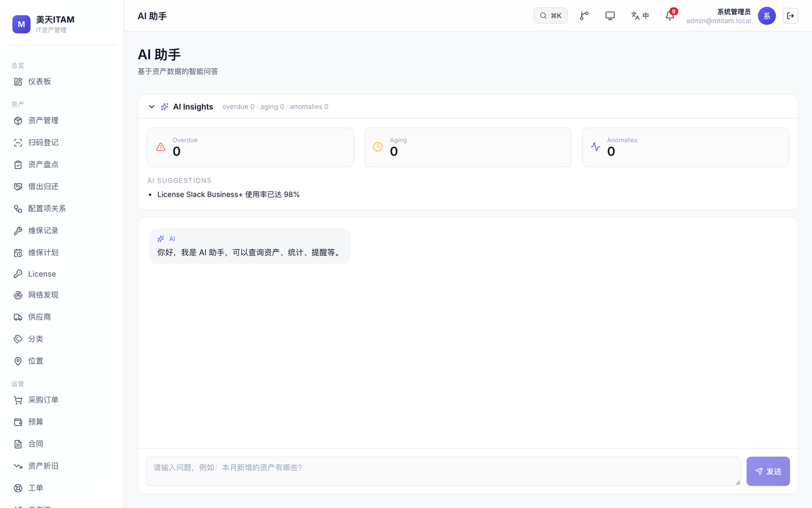Click the 美天ITAM logo icon
Image resolution: width=812 pixels, height=508 pixels.
tap(21, 24)
